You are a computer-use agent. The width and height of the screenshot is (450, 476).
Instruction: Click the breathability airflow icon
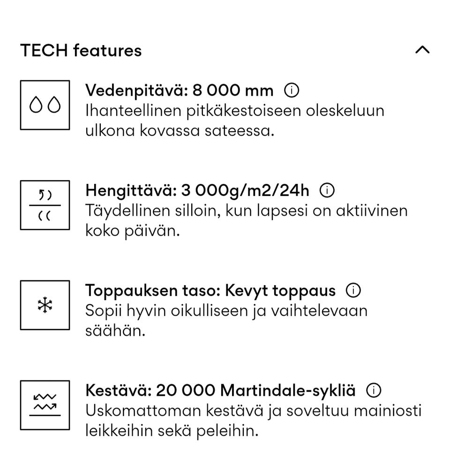(45, 205)
